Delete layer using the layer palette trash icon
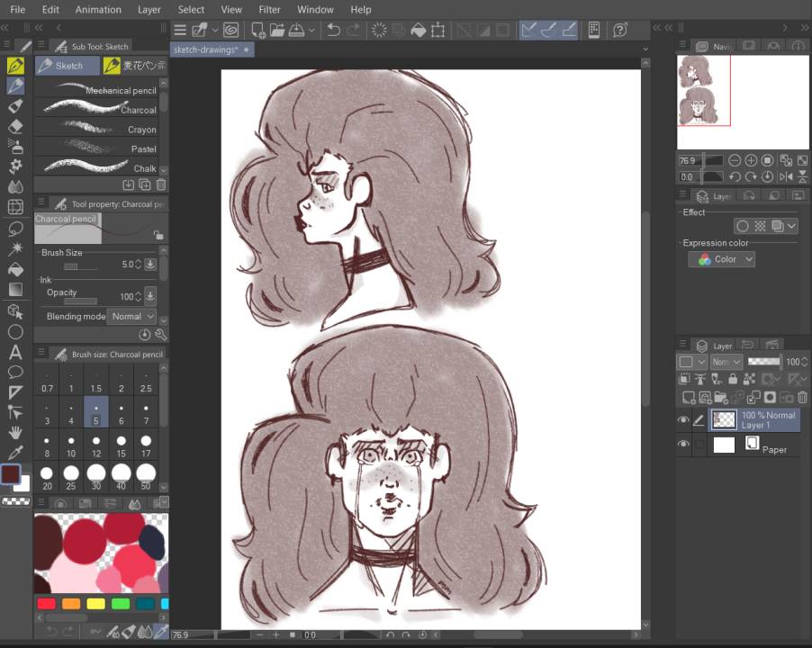 pos(802,397)
